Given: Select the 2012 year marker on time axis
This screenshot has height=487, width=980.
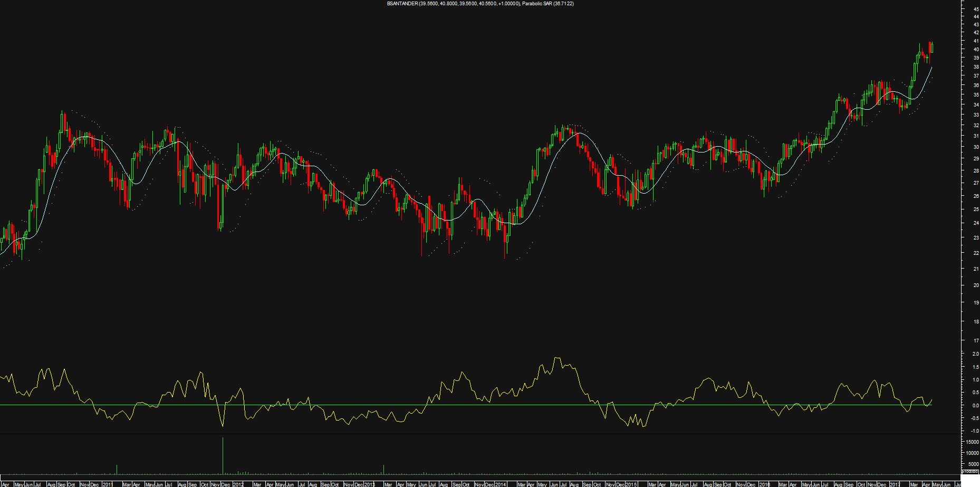Looking at the screenshot, I should click(238, 484).
